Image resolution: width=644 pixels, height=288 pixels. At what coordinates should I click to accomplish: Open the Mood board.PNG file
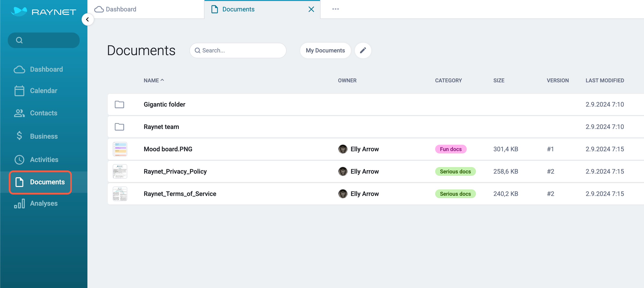click(168, 149)
